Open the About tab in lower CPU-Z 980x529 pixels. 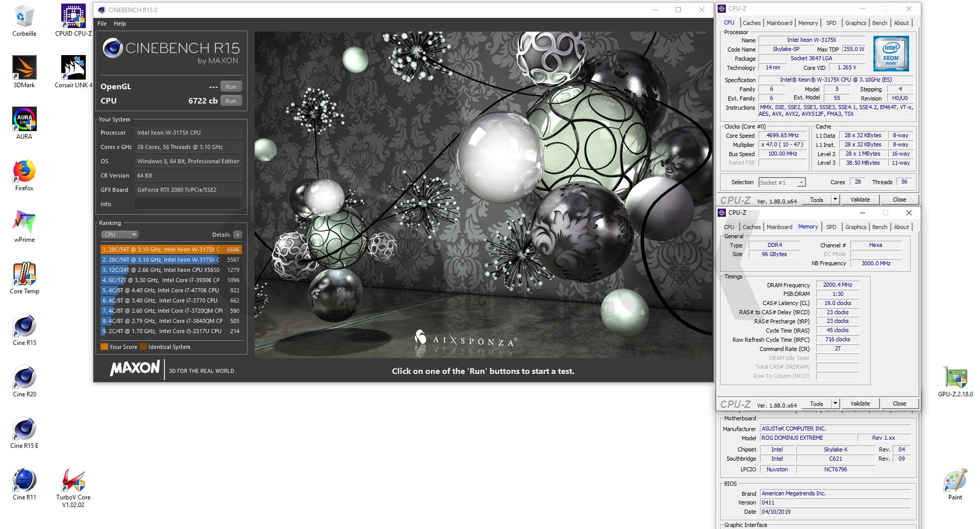coord(901,227)
